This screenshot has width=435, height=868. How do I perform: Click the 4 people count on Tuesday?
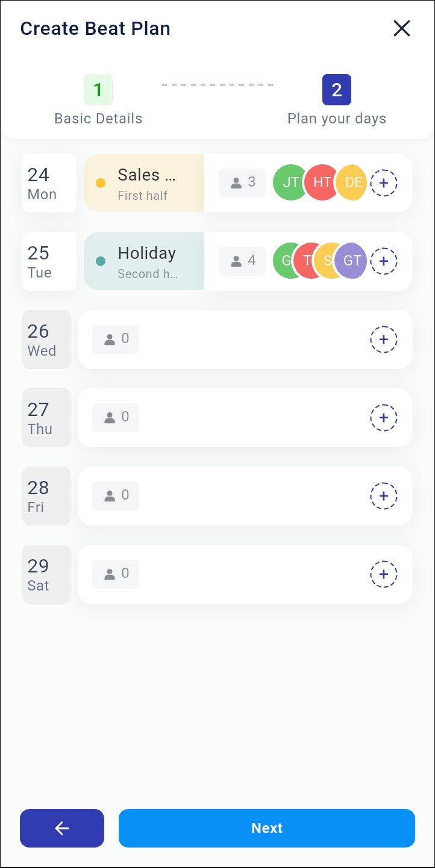pyautogui.click(x=242, y=261)
